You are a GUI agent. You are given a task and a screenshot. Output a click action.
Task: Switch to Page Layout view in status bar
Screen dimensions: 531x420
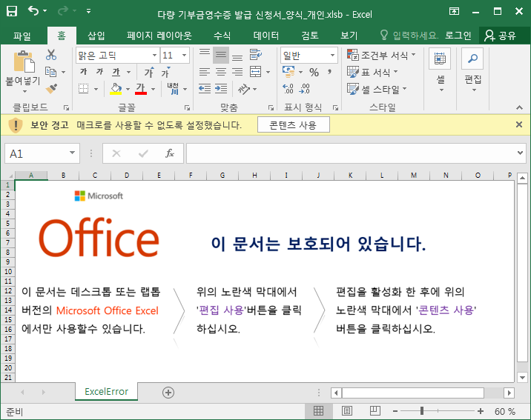click(x=347, y=411)
